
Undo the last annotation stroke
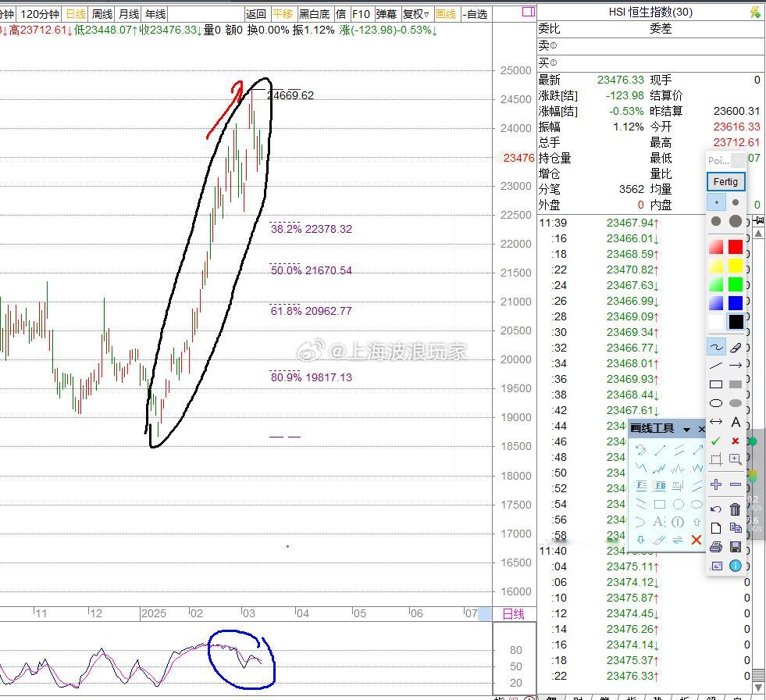click(716, 509)
